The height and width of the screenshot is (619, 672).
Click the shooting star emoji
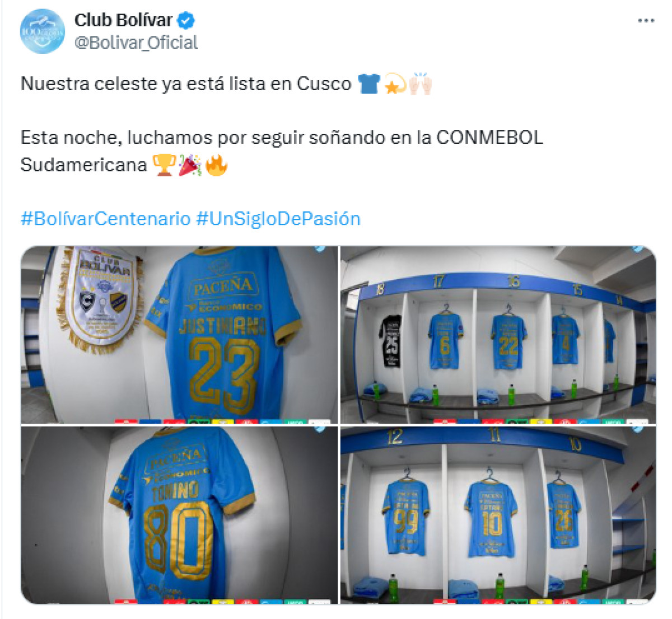[394, 83]
